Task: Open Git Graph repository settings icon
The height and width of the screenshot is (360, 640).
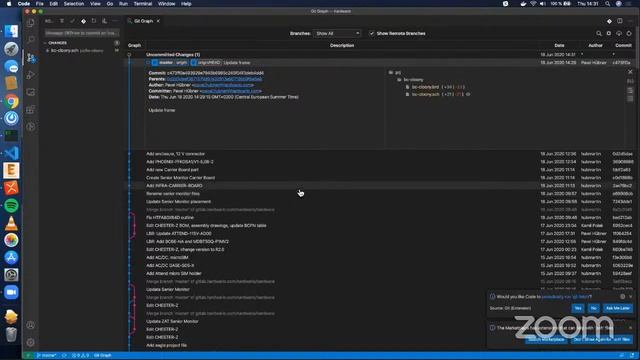Action: point(609,33)
